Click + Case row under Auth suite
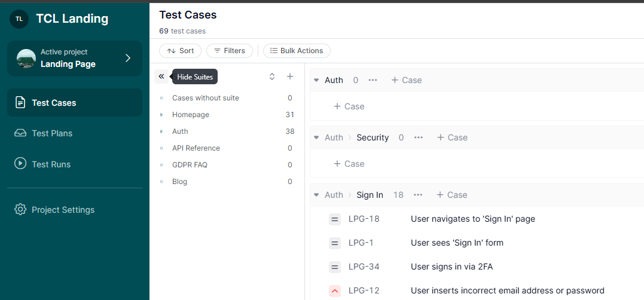 coord(349,106)
